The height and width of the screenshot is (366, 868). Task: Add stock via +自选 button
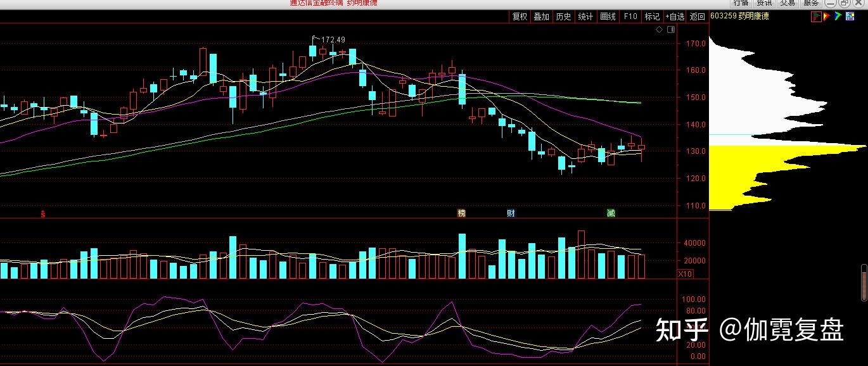675,16
